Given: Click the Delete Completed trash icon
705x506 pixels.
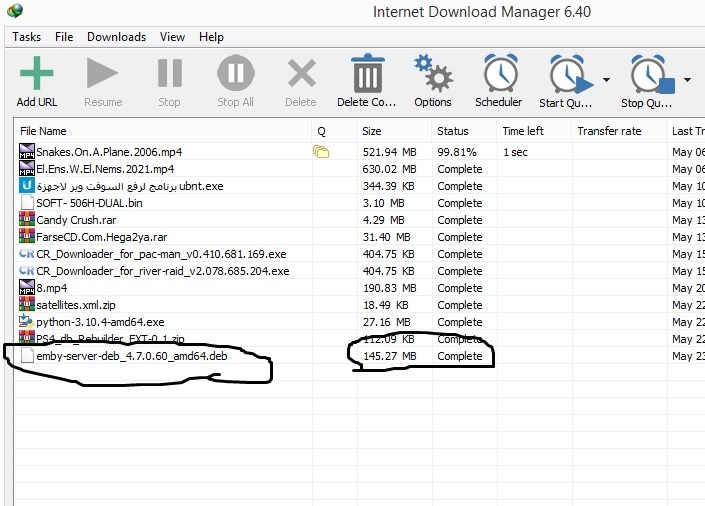Looking at the screenshot, I should click(367, 75).
